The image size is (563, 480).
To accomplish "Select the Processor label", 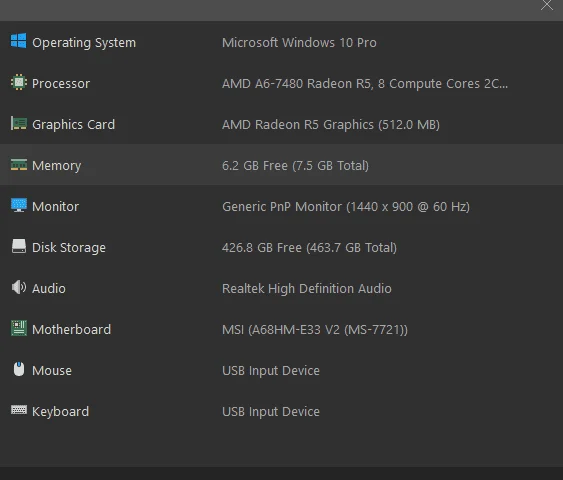I will coord(61,84).
